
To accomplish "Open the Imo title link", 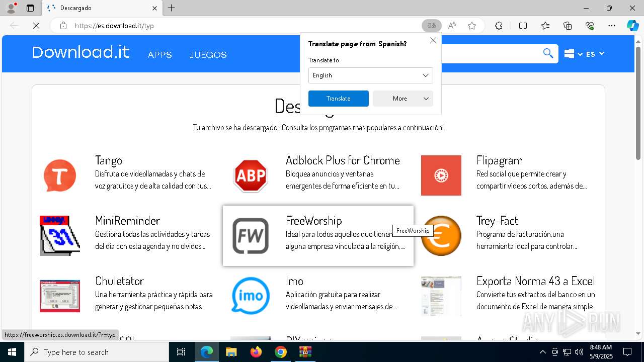I will pos(294,281).
